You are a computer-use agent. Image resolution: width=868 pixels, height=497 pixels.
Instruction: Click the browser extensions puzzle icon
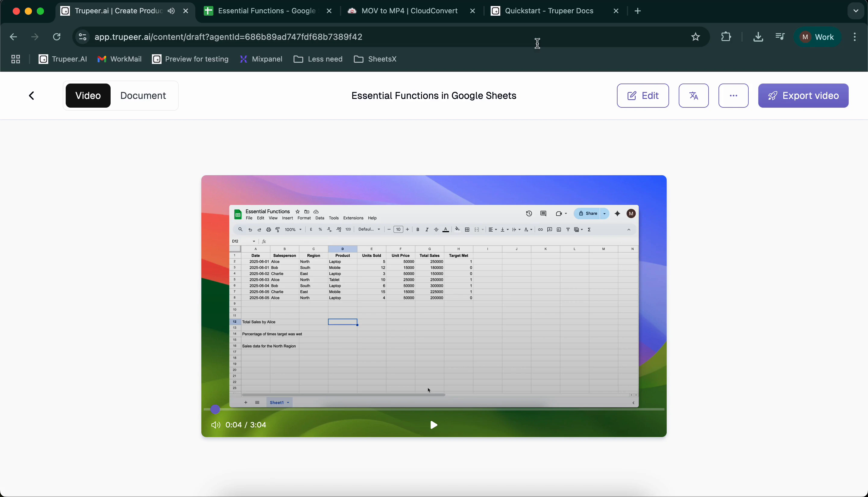coord(726,37)
